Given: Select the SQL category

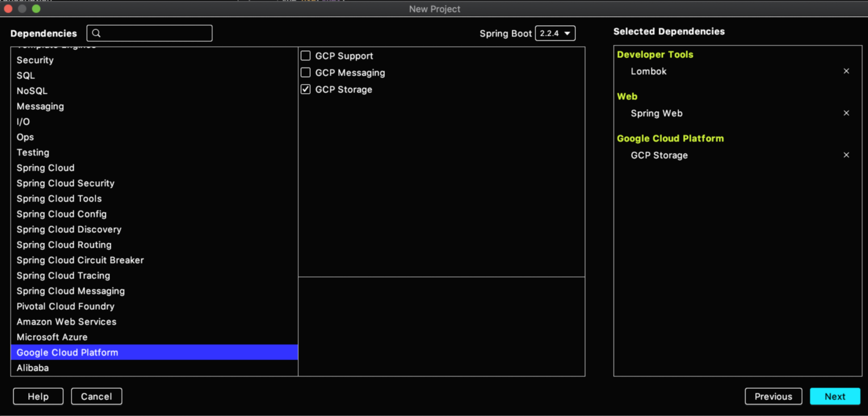Looking at the screenshot, I should coord(154,76).
